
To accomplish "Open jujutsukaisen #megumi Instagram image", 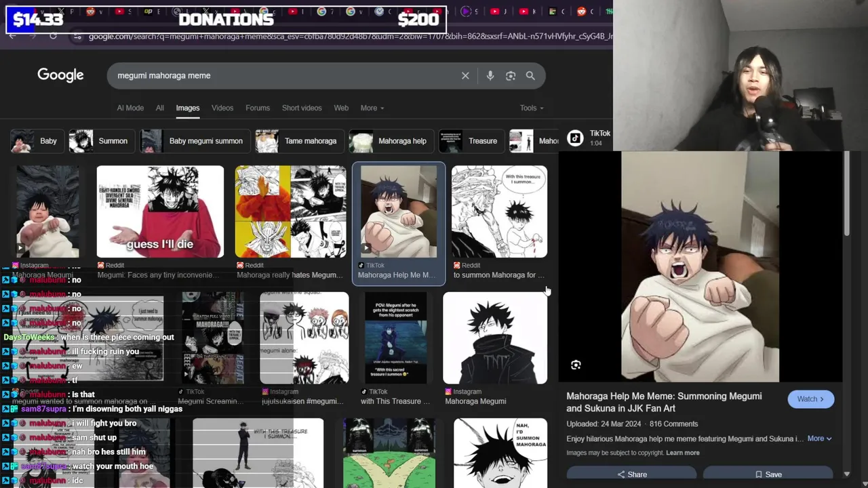I will (304, 338).
